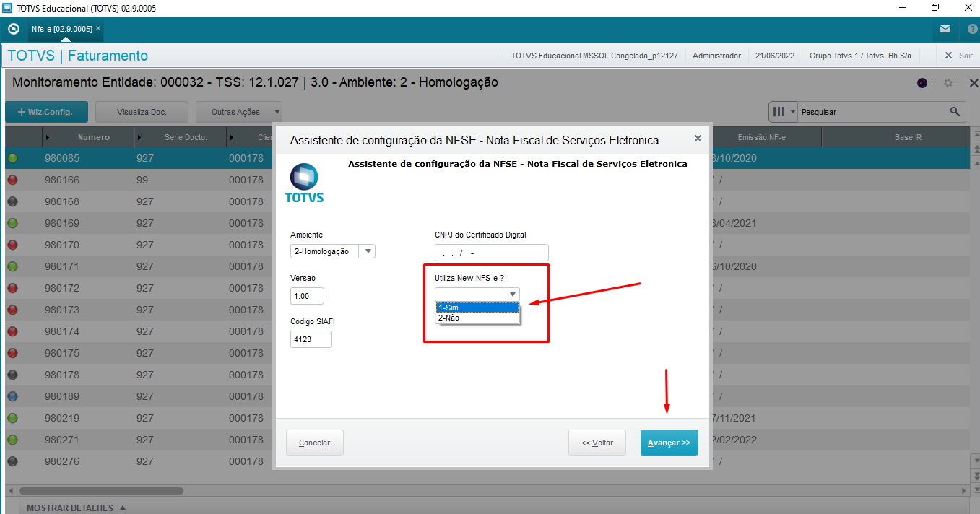Screen dimensions: 980x514
Task: Sort by the Serie Docto. column header
Action: (181, 137)
